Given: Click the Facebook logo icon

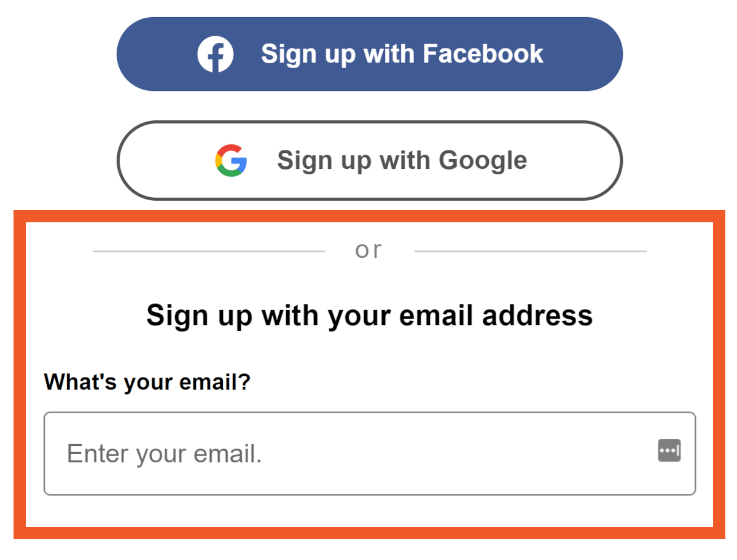Looking at the screenshot, I should [215, 54].
